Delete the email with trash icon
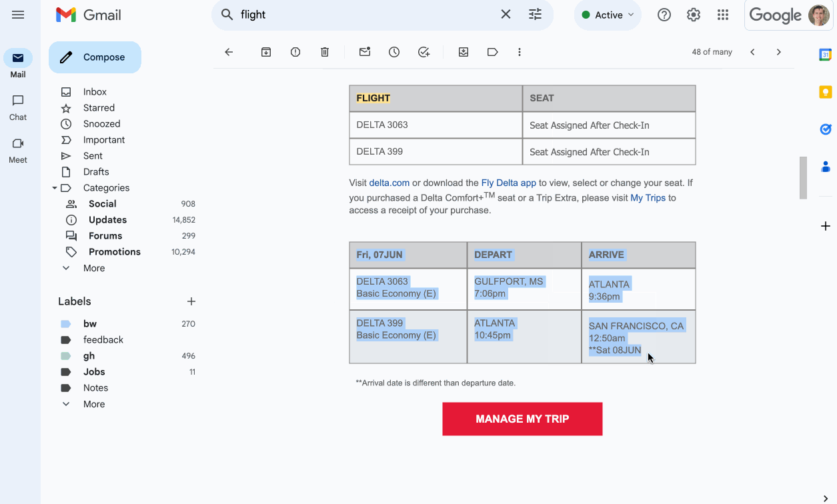837x504 pixels. (325, 52)
